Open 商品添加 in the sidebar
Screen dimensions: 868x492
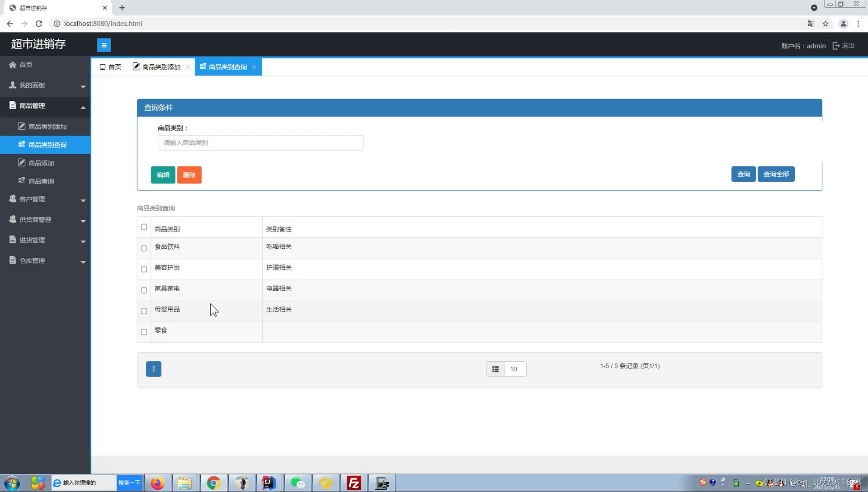(x=41, y=163)
